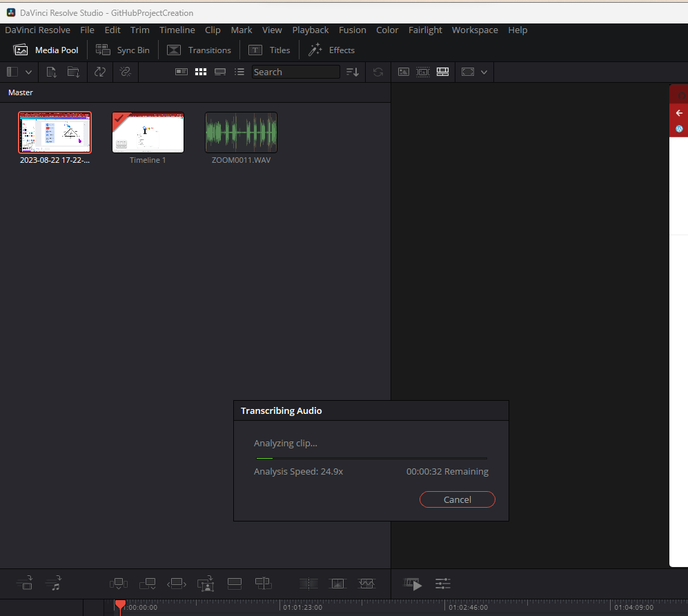Open the Effects panel
The height and width of the screenshot is (616, 688).
[331, 50]
